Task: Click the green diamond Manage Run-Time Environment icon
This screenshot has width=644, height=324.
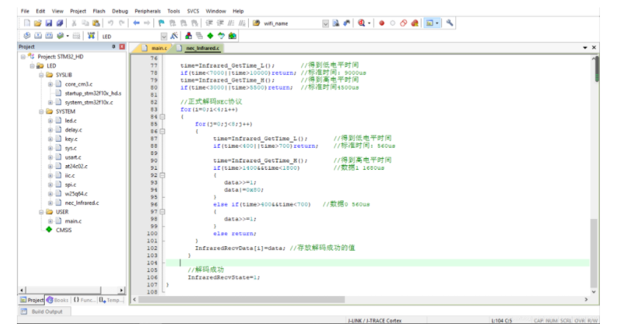Action: 210,36
